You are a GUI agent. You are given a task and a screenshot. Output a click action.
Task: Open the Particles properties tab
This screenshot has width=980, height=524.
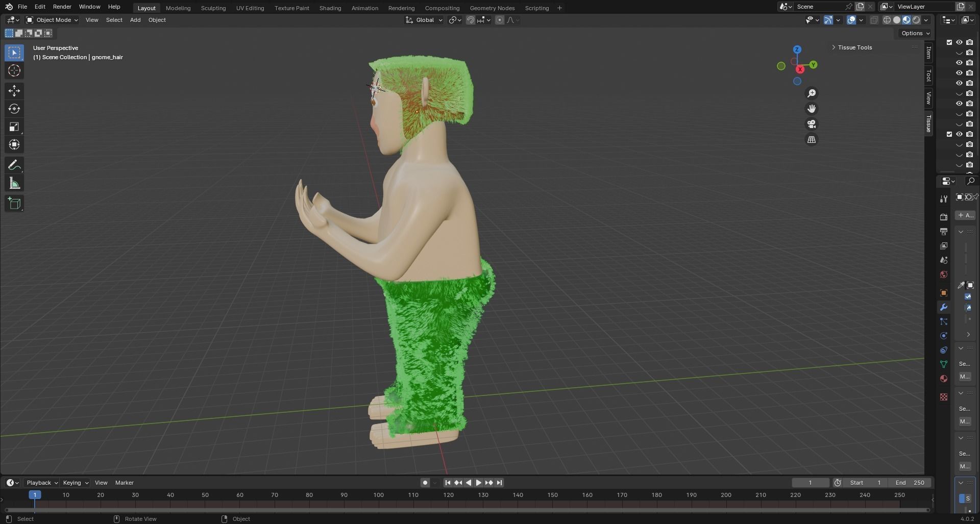(943, 321)
